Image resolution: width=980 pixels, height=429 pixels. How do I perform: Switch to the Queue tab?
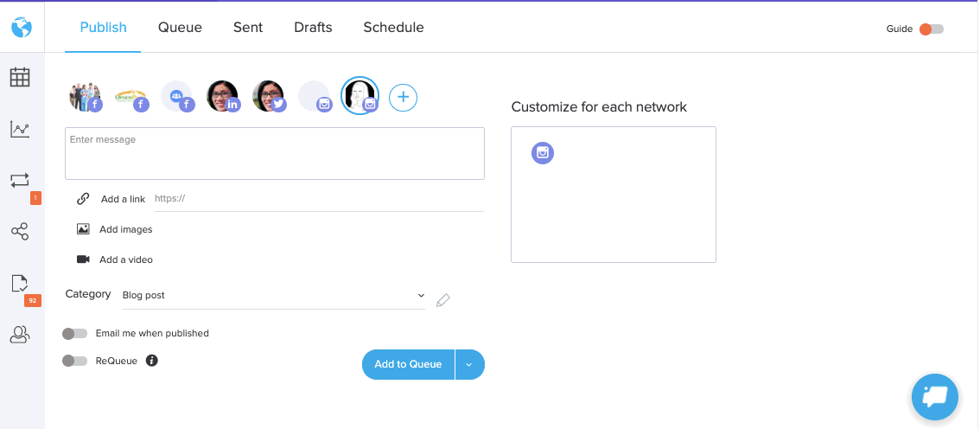coord(180,28)
